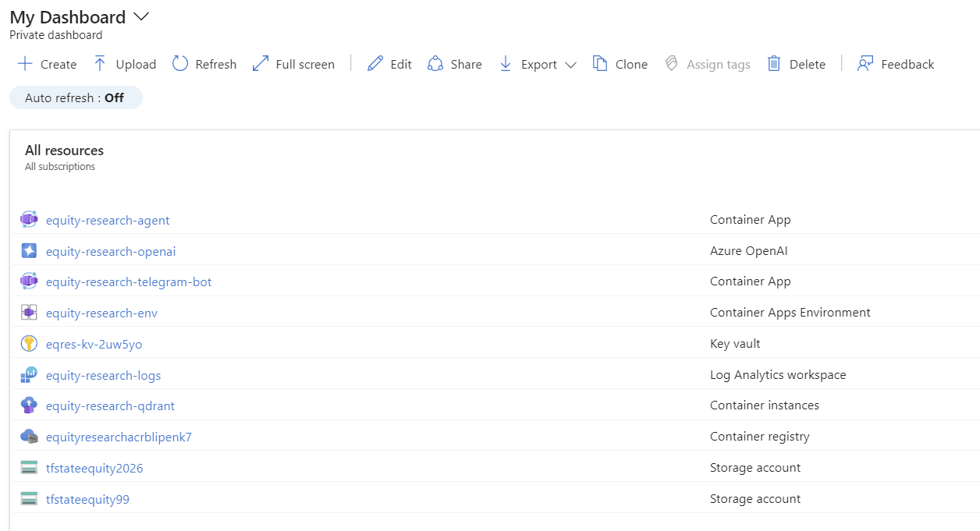The width and height of the screenshot is (980, 531).
Task: Open the equity-research-agent resource link
Action: [108, 220]
